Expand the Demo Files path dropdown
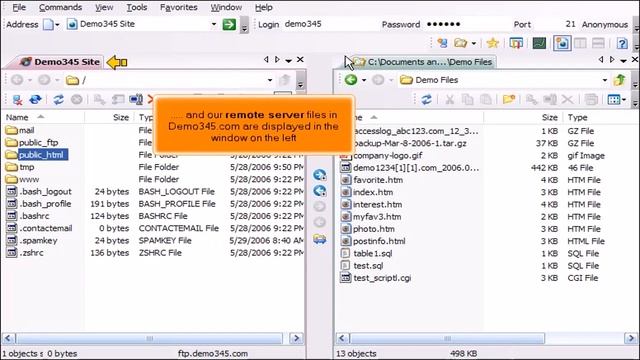The image size is (640, 360). (605, 80)
